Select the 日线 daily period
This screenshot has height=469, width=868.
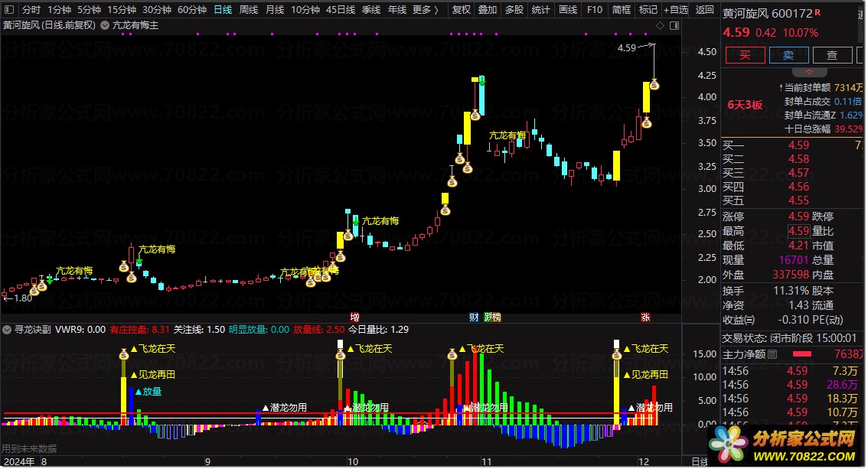(223, 9)
